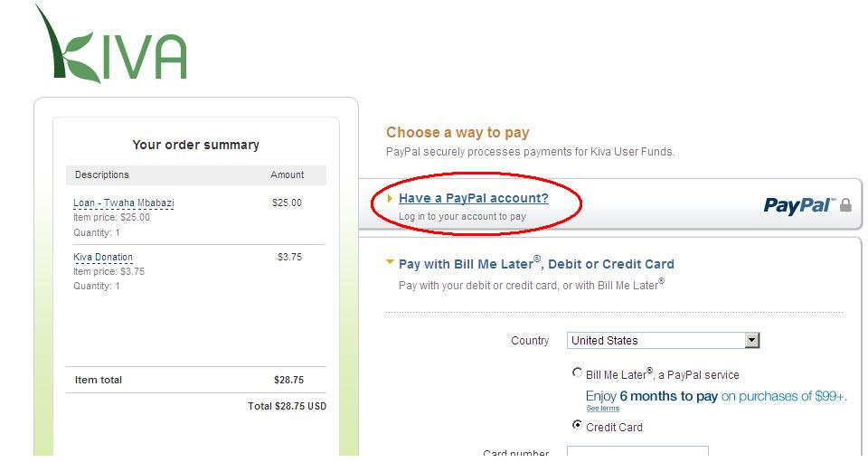
Task: Click the PayPal logo
Action: point(798,206)
